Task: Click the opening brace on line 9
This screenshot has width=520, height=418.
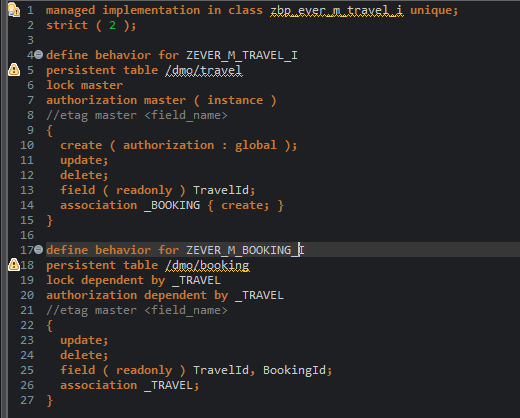Action: point(50,130)
